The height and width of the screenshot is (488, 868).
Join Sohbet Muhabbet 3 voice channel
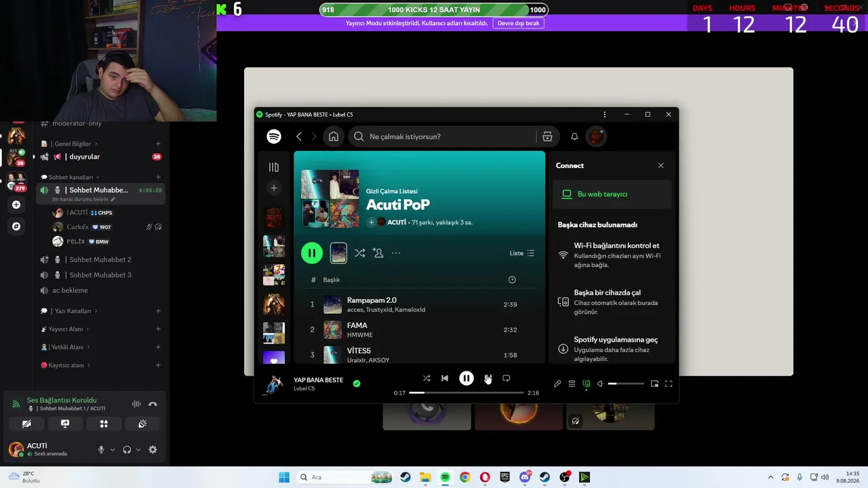click(x=101, y=275)
